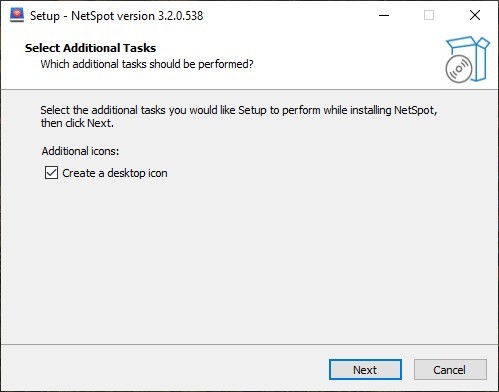Viewport: 499px width, 392px height.
Task: Click the Which additional tasks should be performed subtitle
Action: click(x=147, y=64)
